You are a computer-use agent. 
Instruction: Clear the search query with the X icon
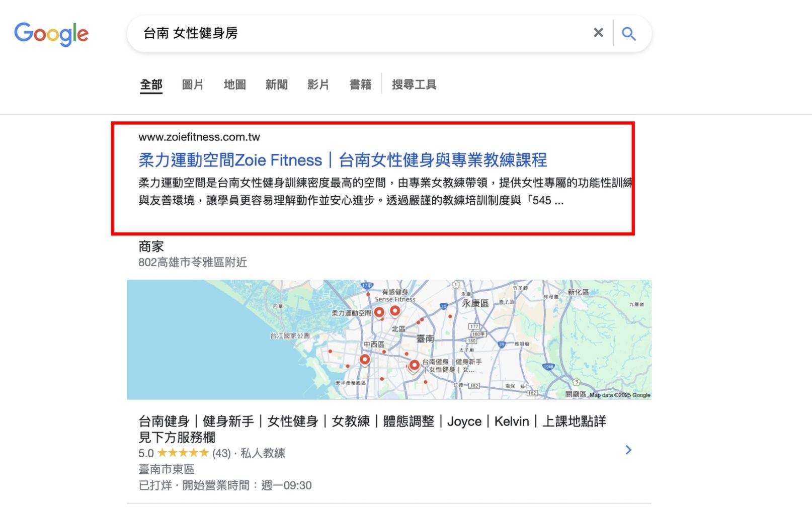click(x=598, y=33)
